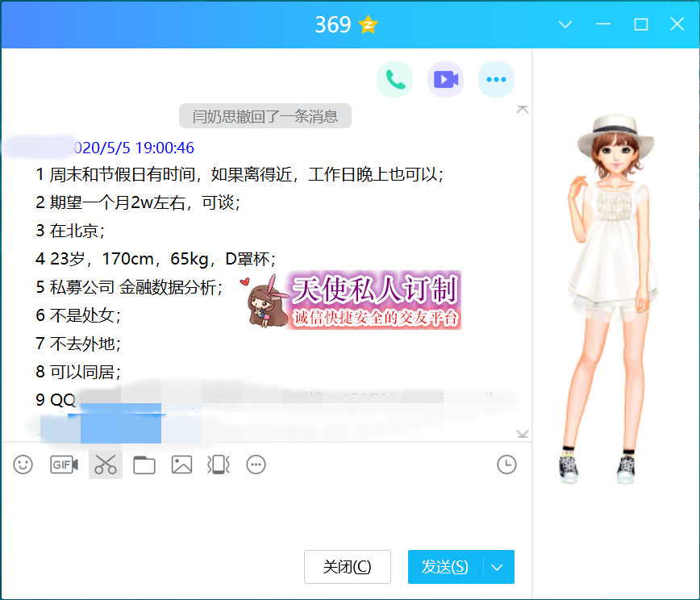Image resolution: width=700 pixels, height=600 pixels.
Task: Open the title bar dropdown menu arrow
Action: [x=565, y=25]
